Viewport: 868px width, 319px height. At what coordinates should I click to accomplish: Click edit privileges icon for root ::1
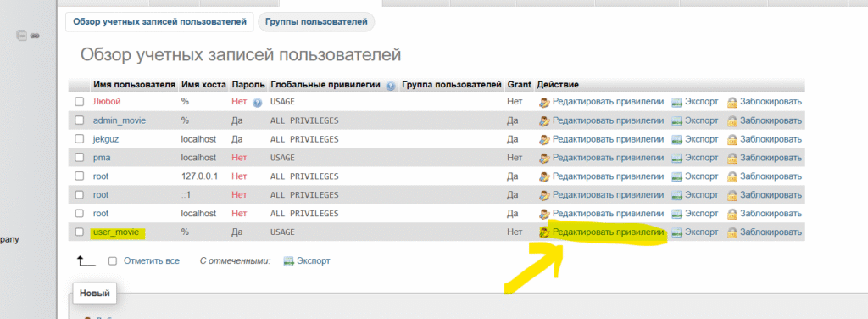click(544, 195)
